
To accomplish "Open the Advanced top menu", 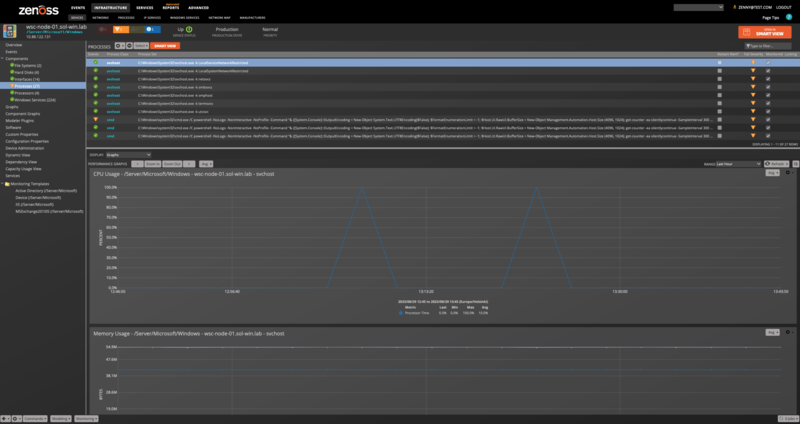I will (x=198, y=8).
